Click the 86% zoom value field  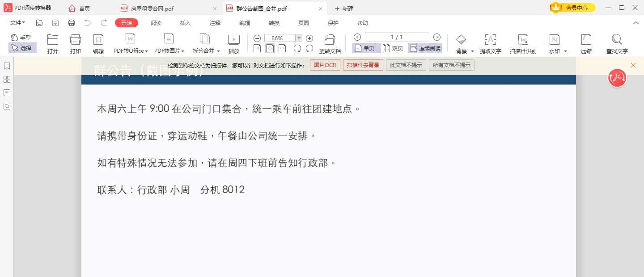(x=280, y=38)
